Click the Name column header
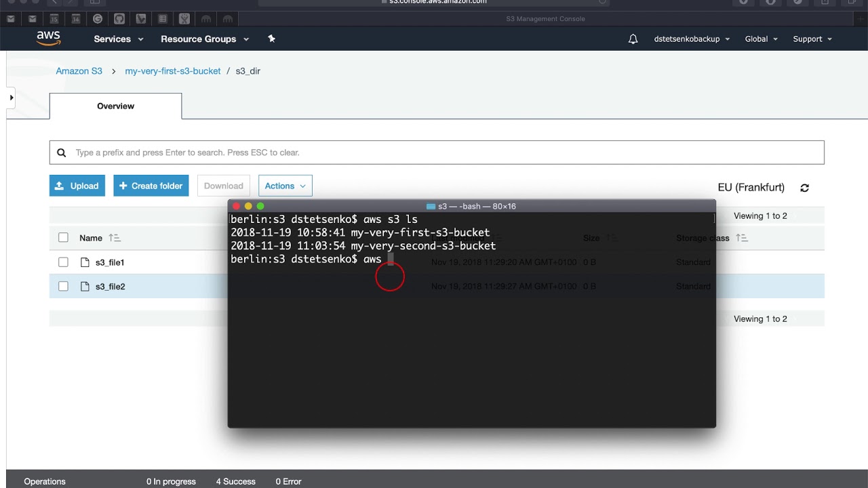The height and width of the screenshot is (488, 868). pyautogui.click(x=91, y=238)
